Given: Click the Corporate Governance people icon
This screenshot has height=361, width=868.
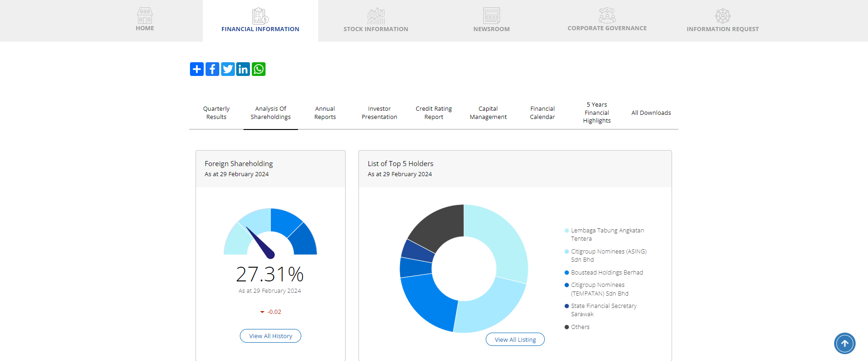Looking at the screenshot, I should pyautogui.click(x=607, y=15).
